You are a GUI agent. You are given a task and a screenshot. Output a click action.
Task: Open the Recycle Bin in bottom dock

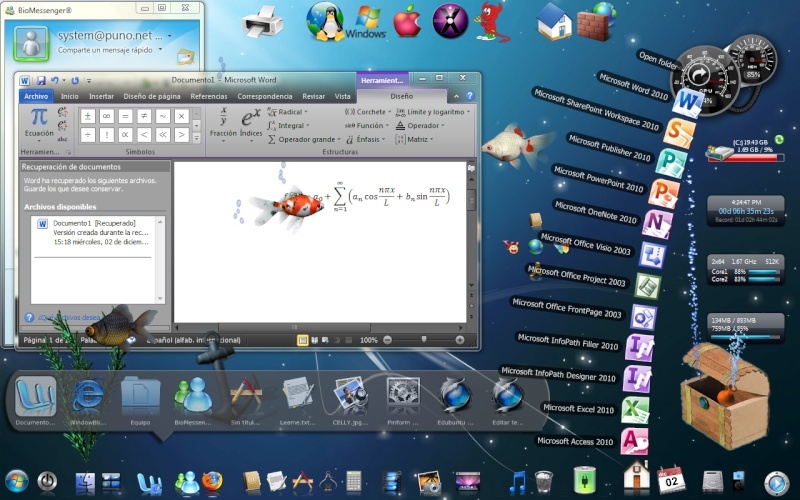point(544,481)
